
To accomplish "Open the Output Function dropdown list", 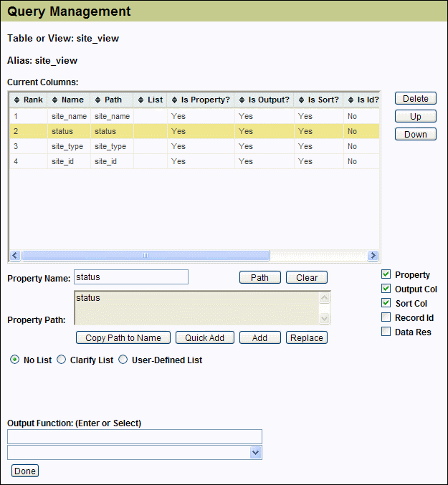I will tap(255, 453).
